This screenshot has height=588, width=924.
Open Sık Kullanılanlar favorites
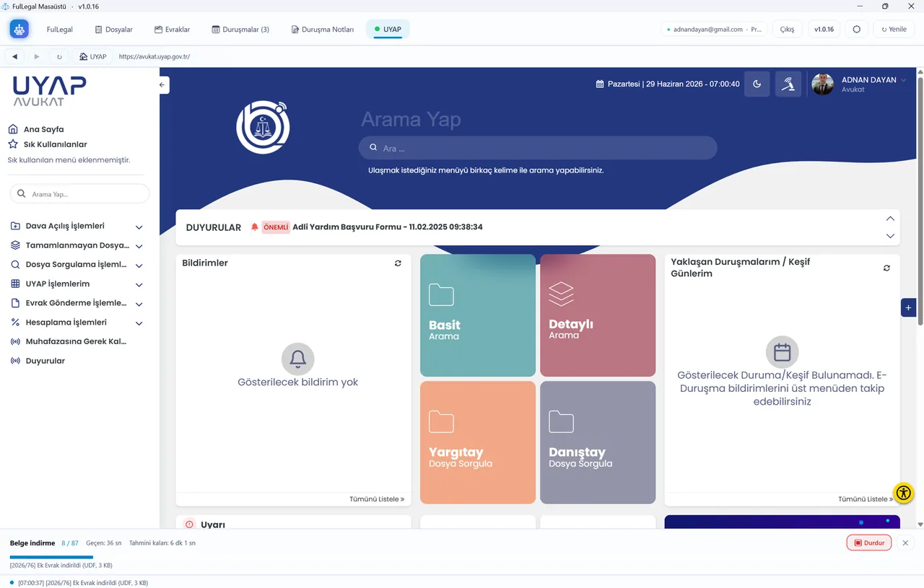tap(48, 144)
